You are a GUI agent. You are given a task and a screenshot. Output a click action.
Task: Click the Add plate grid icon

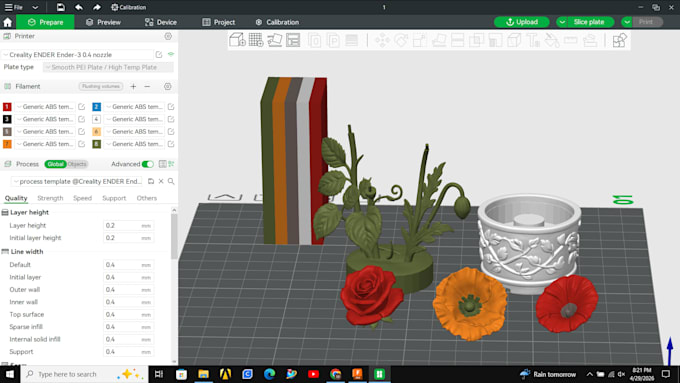click(256, 40)
